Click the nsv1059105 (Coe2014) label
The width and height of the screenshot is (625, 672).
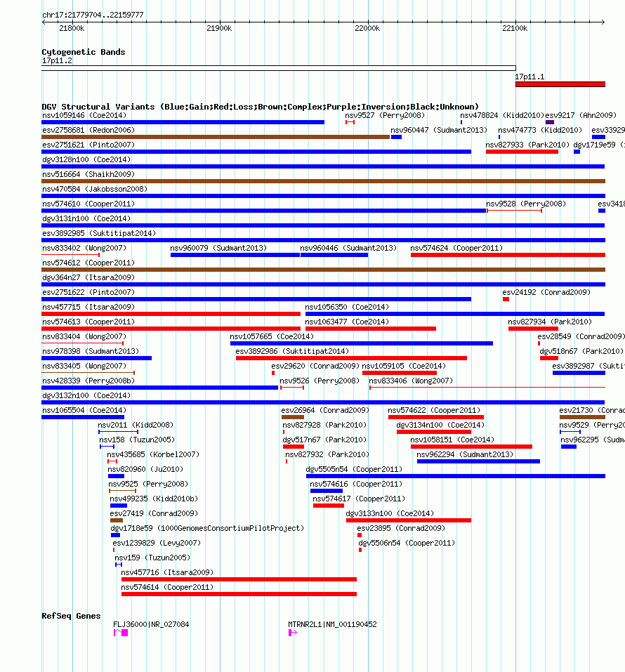pyautogui.click(x=404, y=366)
